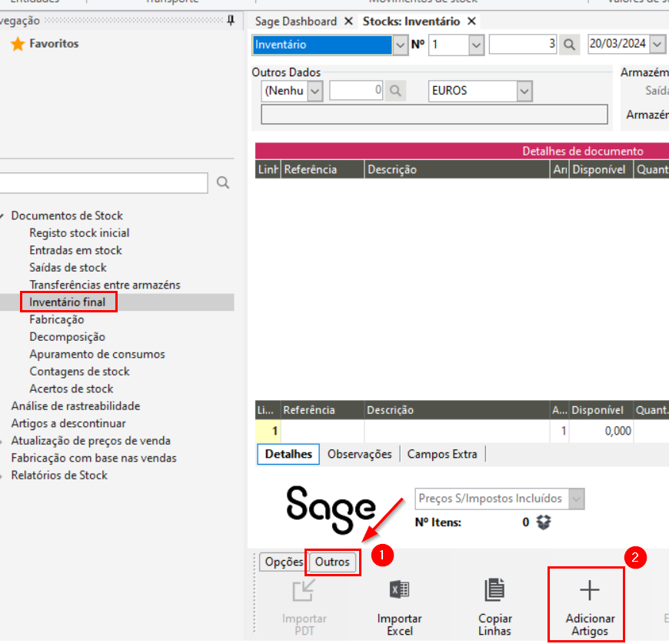
Task: Open the Nº series dropdown
Action: (476, 45)
